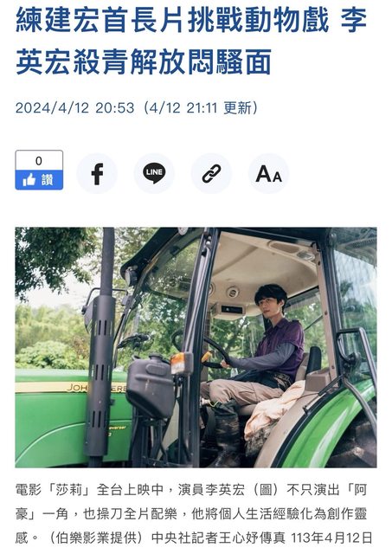
Task: Click the 伯樂影業提供 photo credit text
Action: (x=97, y=538)
